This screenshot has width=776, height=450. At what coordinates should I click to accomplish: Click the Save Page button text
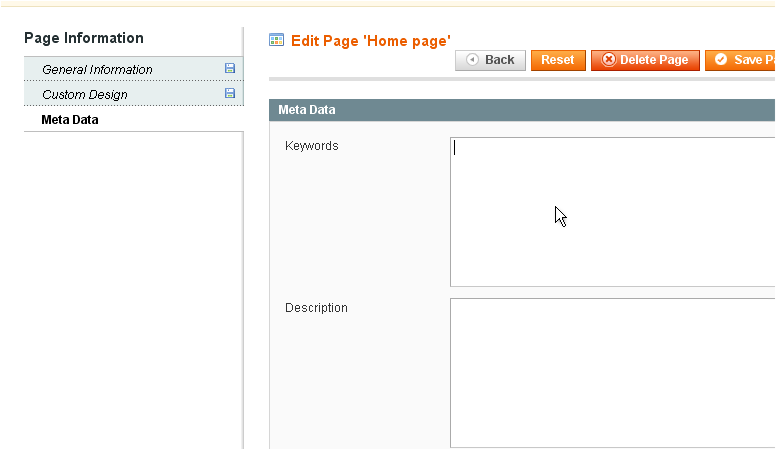point(754,60)
